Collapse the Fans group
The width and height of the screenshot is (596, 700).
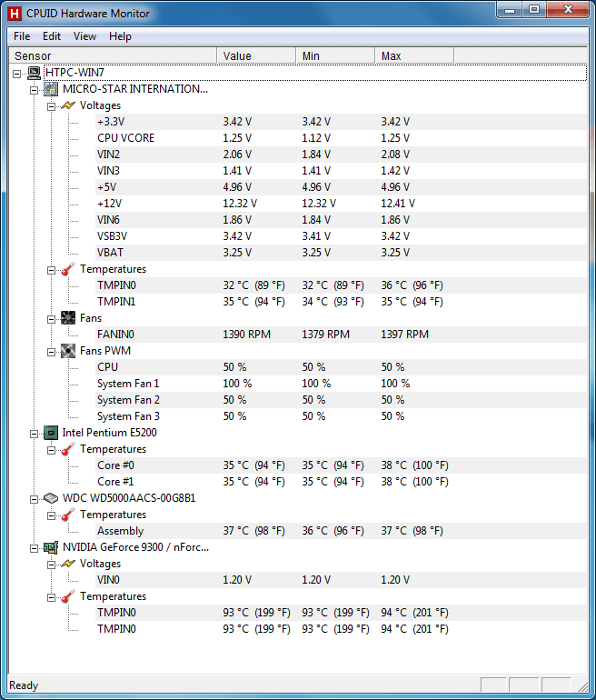(51, 320)
